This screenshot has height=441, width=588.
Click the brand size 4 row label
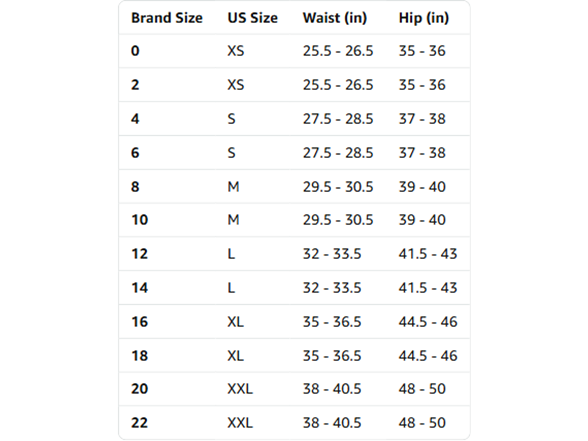[135, 119]
